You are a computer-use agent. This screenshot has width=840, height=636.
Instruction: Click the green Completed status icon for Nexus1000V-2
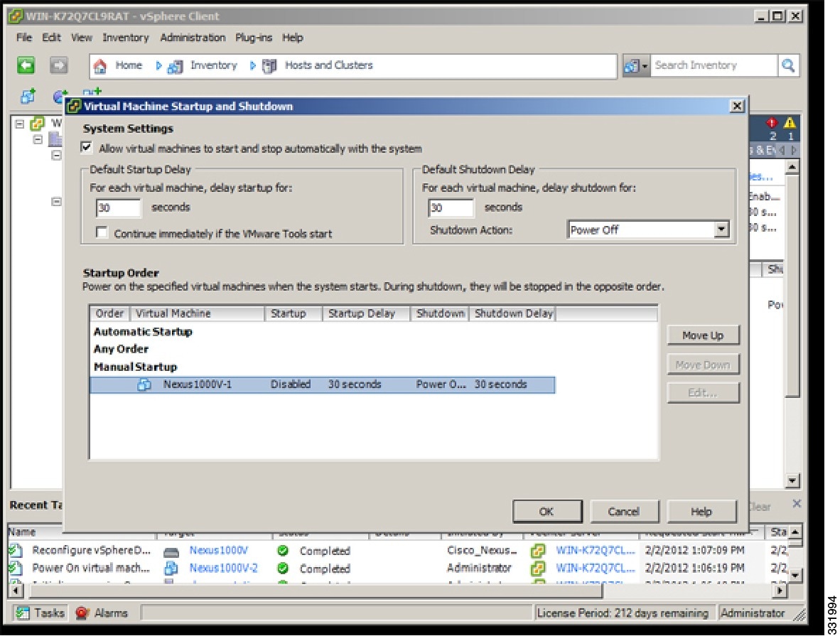283,568
